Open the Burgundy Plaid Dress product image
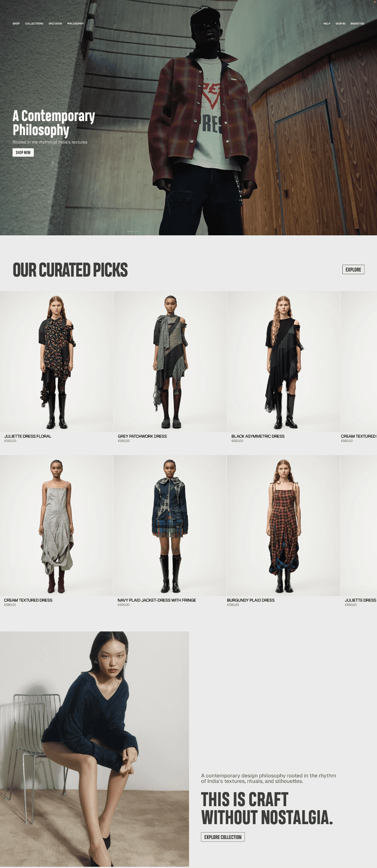The width and height of the screenshot is (377, 868). click(283, 525)
